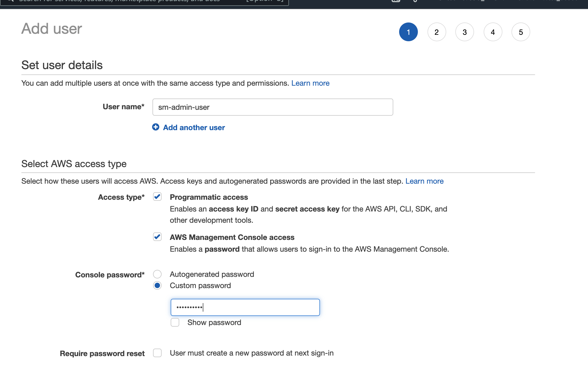Select the Custom password radio button
Viewport: 588px width, 385px height.
pos(157,285)
